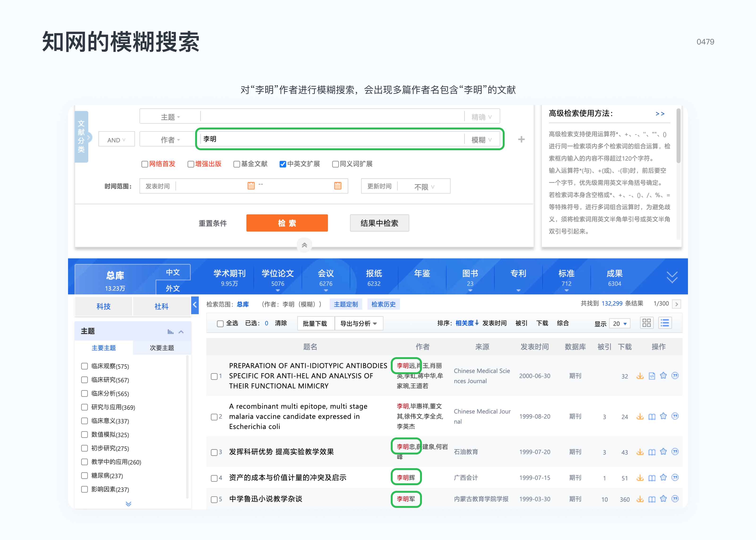Viewport: 756px width, 540px height.
Task: Tick the 全选 checkbox
Action: pyautogui.click(x=220, y=324)
